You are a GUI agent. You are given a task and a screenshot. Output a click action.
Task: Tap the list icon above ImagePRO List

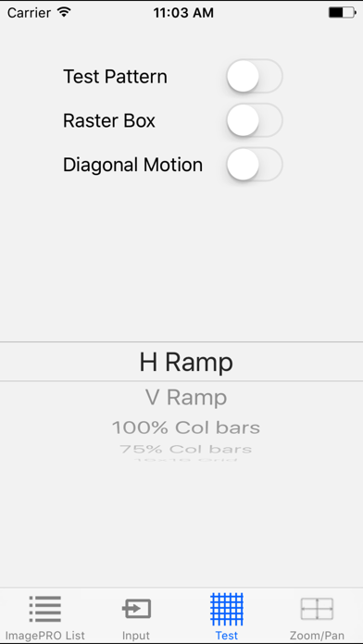45,609
